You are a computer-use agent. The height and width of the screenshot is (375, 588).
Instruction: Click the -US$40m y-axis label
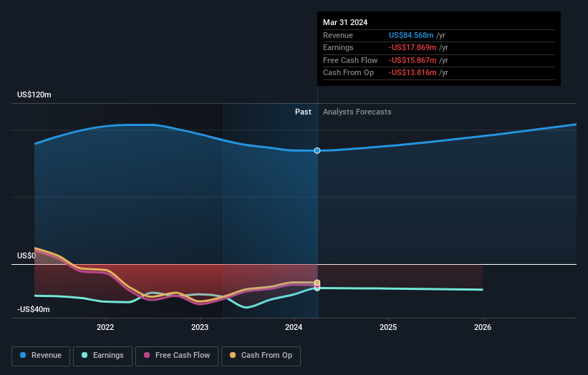pyautogui.click(x=34, y=309)
